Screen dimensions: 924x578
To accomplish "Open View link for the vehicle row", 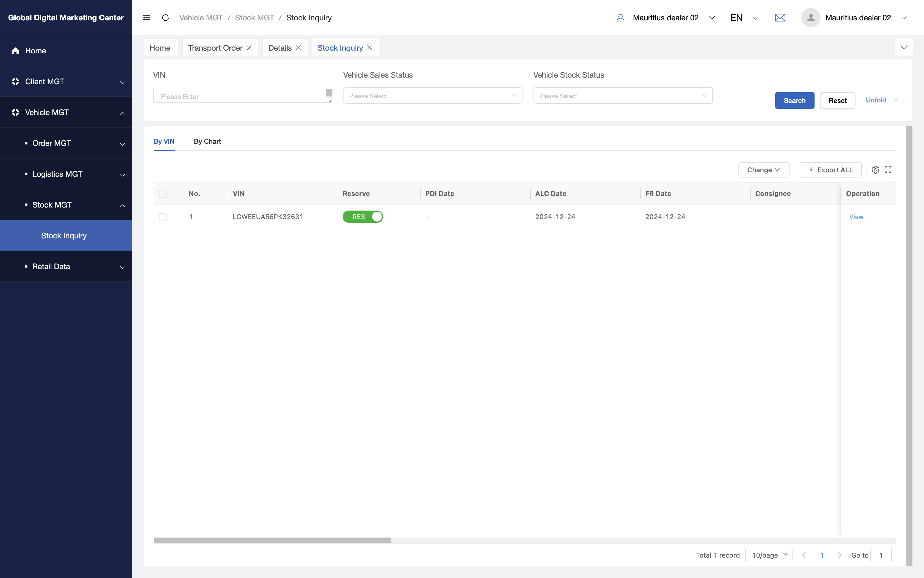I will pyautogui.click(x=856, y=217).
